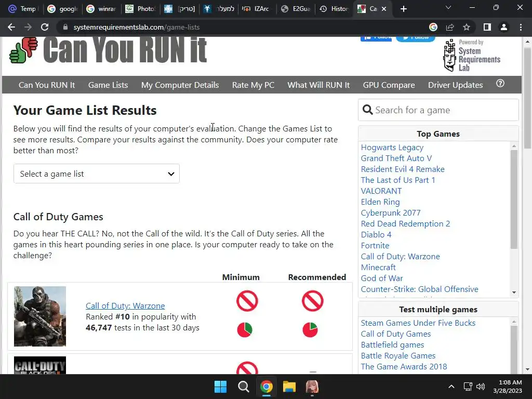Switch to the IZArc browser tab
The height and width of the screenshot is (399, 532).
(257, 9)
